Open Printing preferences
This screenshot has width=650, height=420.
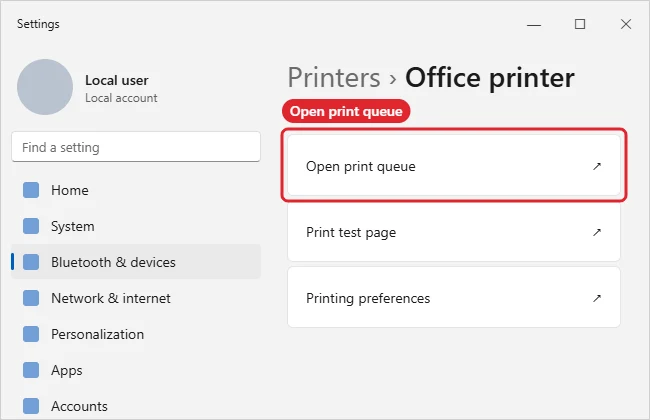[x=454, y=297]
